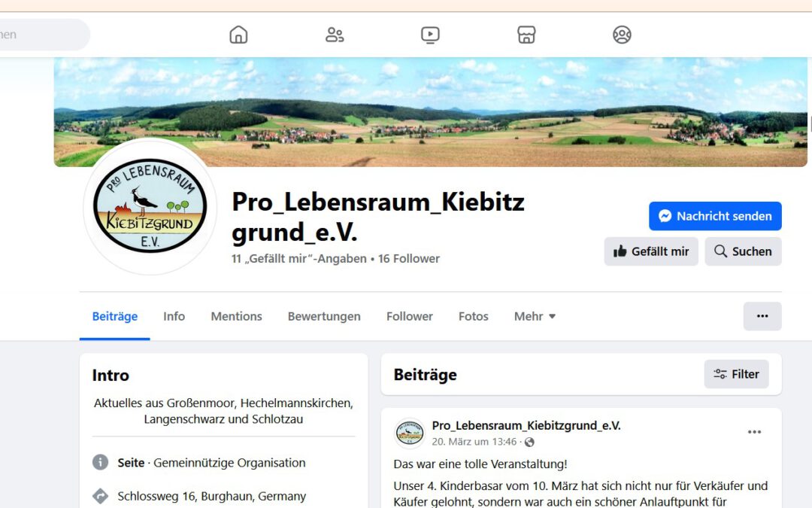Open the Groups icon in top bar
The height and width of the screenshot is (508, 812).
622,35
